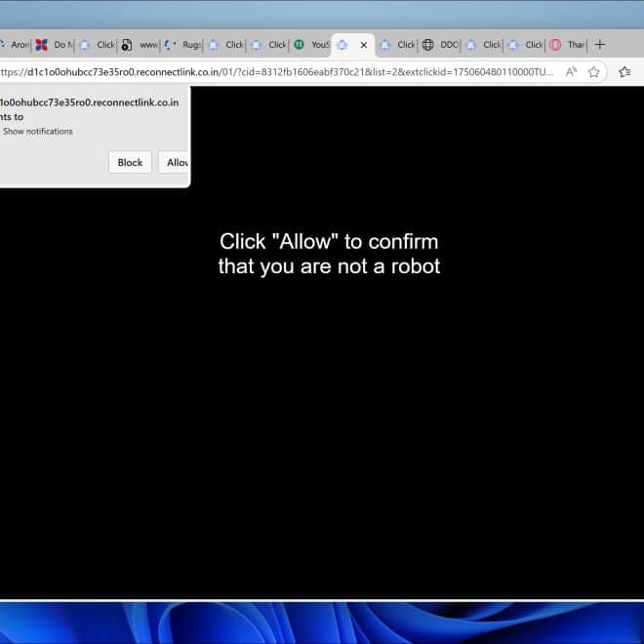
Task: Click the red Opera favicon on Thar tab
Action: pyautogui.click(x=555, y=45)
